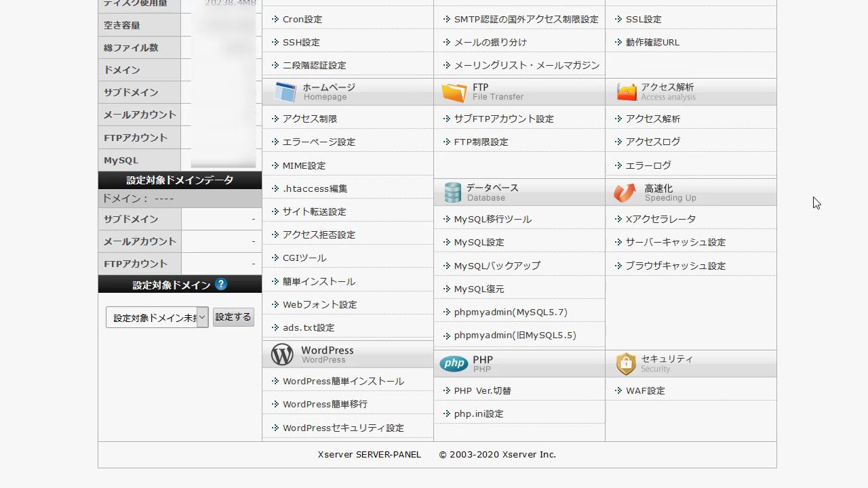Select サーバーキャッシュ設定 link

[675, 242]
